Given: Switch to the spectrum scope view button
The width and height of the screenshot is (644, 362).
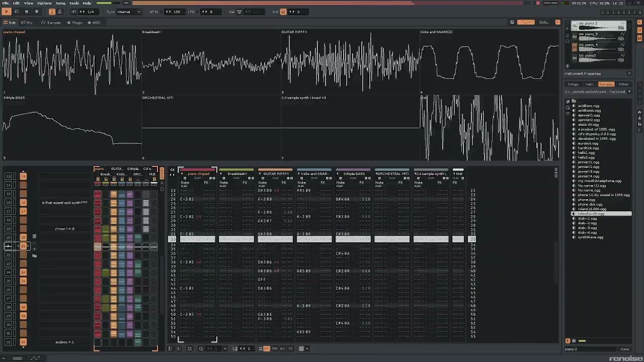Looking at the screenshot, I should (544, 22).
